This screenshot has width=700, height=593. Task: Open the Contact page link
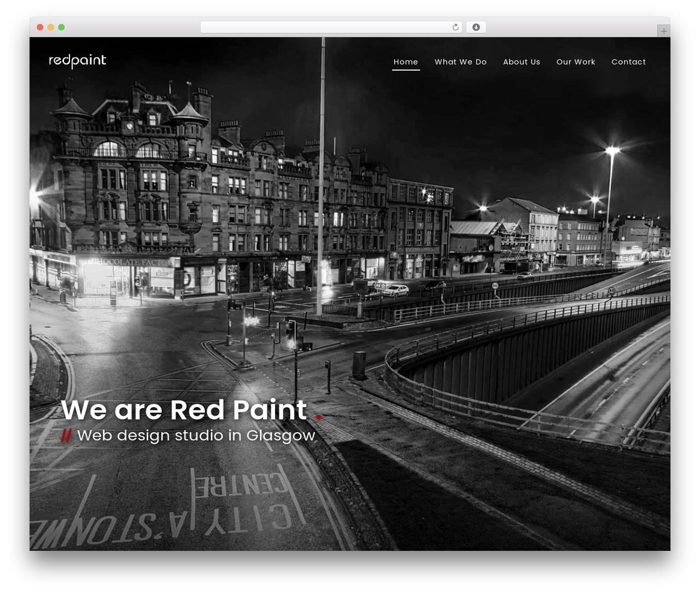(629, 62)
